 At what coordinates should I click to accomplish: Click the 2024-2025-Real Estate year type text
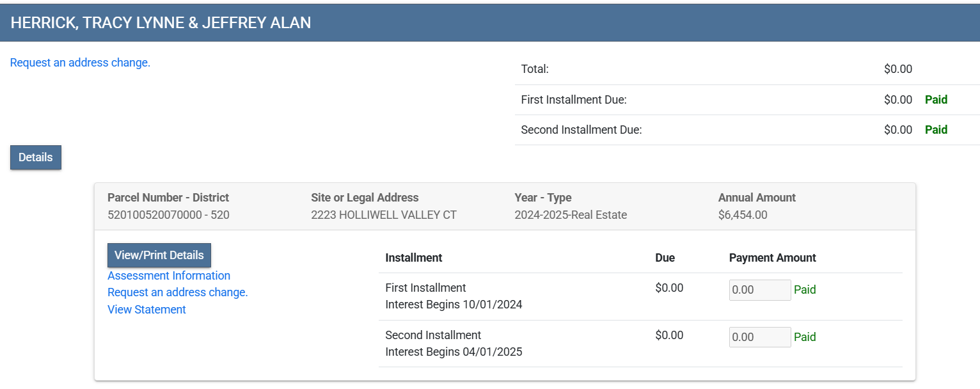[571, 215]
